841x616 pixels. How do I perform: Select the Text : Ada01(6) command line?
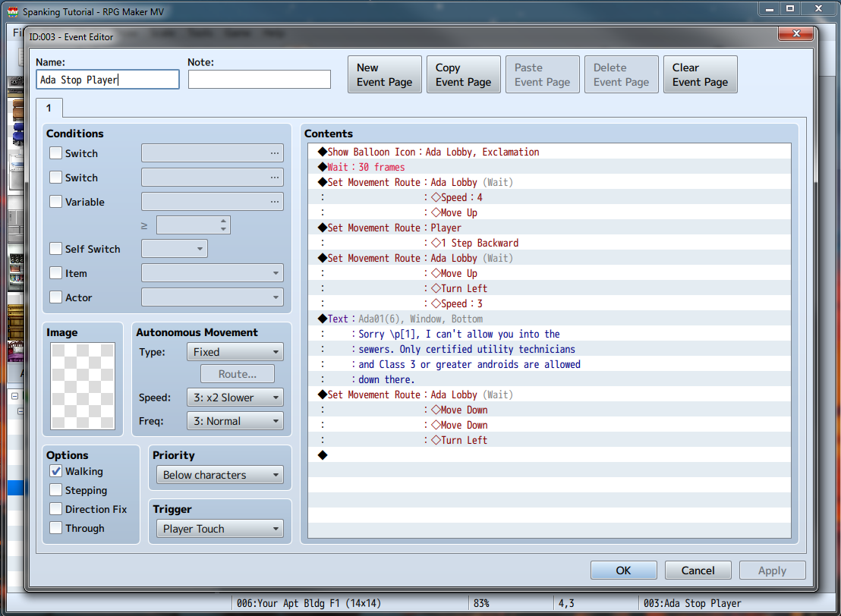pyautogui.click(x=550, y=319)
